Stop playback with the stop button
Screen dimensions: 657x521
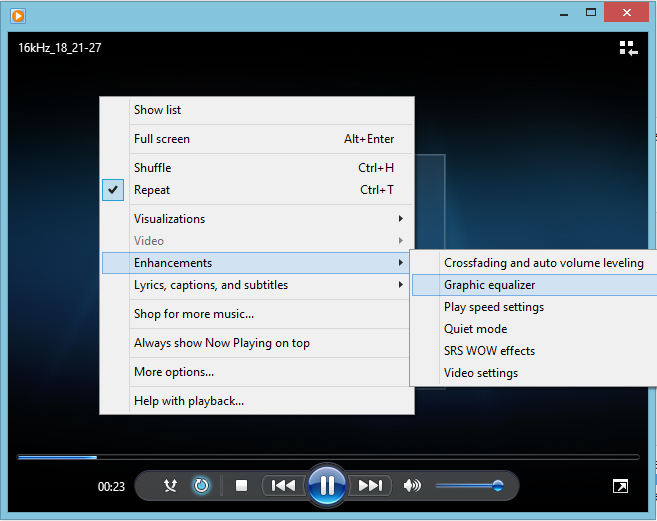241,486
